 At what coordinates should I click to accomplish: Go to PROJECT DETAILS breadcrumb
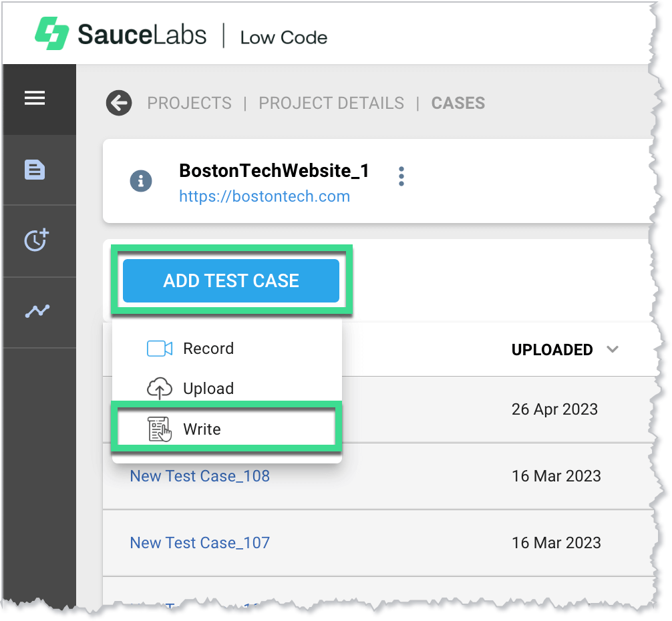331,103
